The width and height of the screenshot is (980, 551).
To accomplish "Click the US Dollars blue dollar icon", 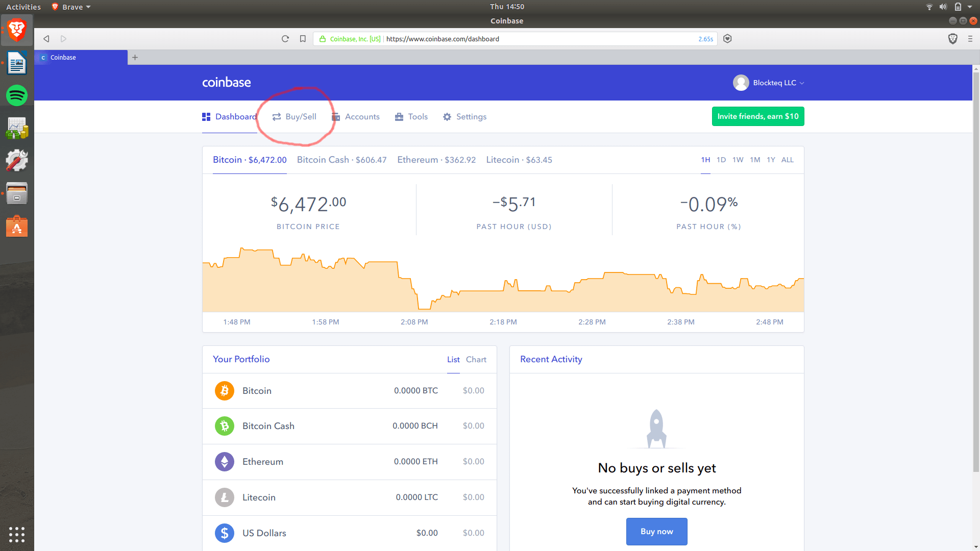I will (x=224, y=533).
